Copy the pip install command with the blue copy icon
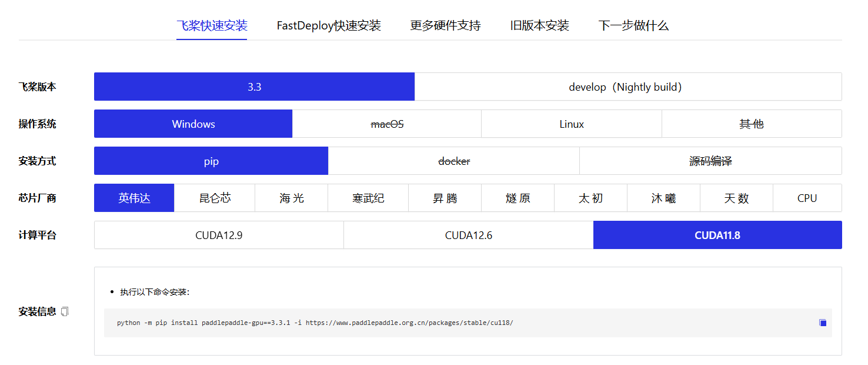The height and width of the screenshot is (365, 868). pyautogui.click(x=823, y=323)
